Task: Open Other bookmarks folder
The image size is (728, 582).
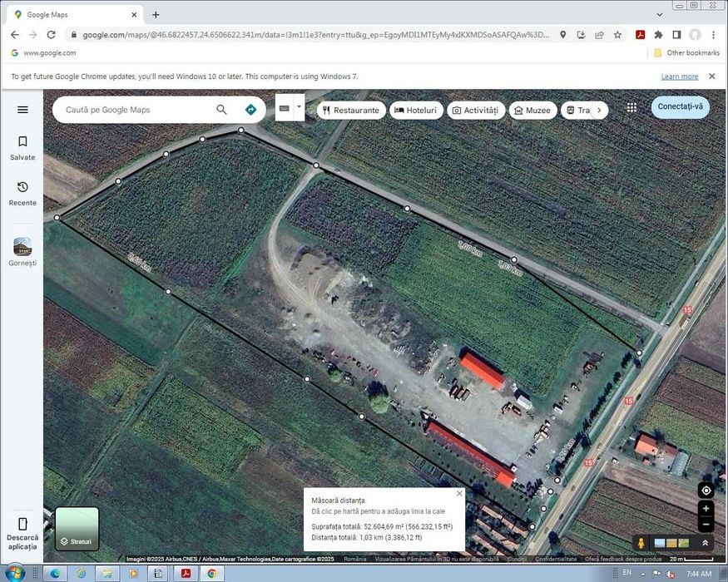Action: tap(686, 53)
